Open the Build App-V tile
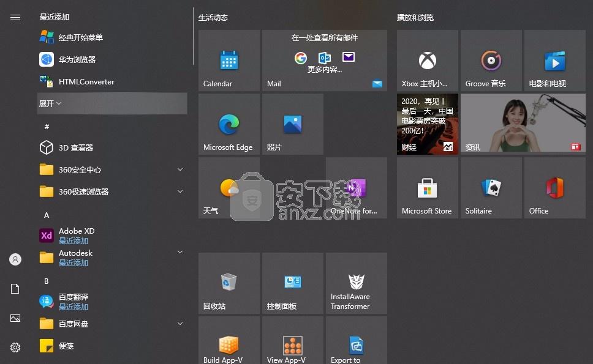Image resolution: width=593 pixels, height=364 pixels. click(x=229, y=340)
